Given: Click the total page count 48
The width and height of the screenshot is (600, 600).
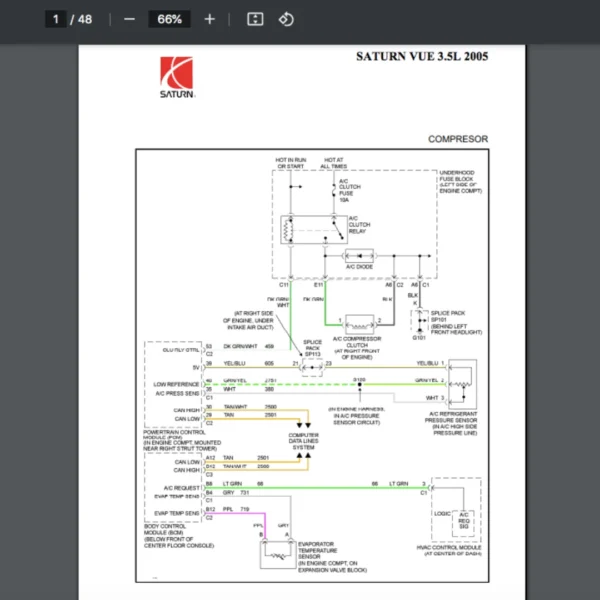Looking at the screenshot, I should [x=85, y=19].
